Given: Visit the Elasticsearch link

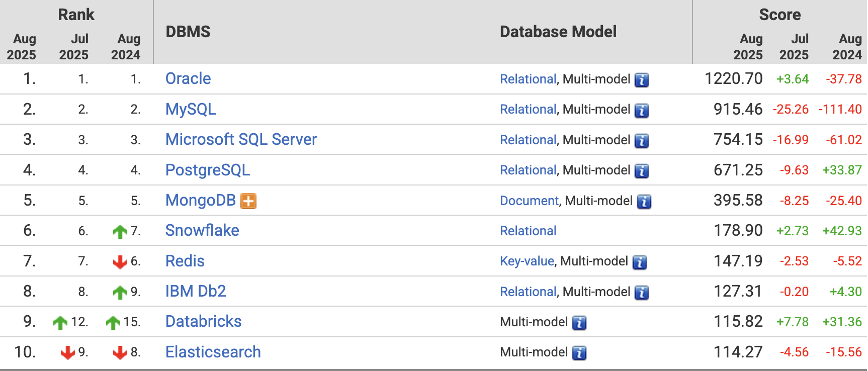Looking at the screenshot, I should click(x=213, y=352).
